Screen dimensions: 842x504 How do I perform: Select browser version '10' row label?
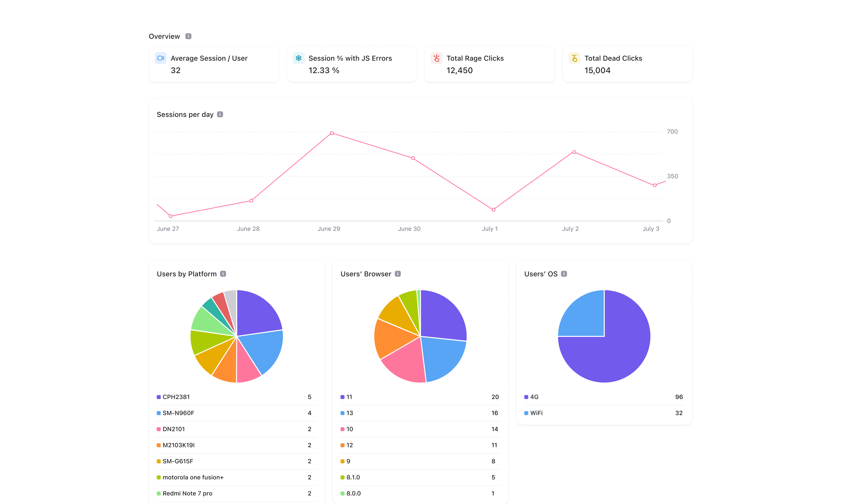[350, 429]
